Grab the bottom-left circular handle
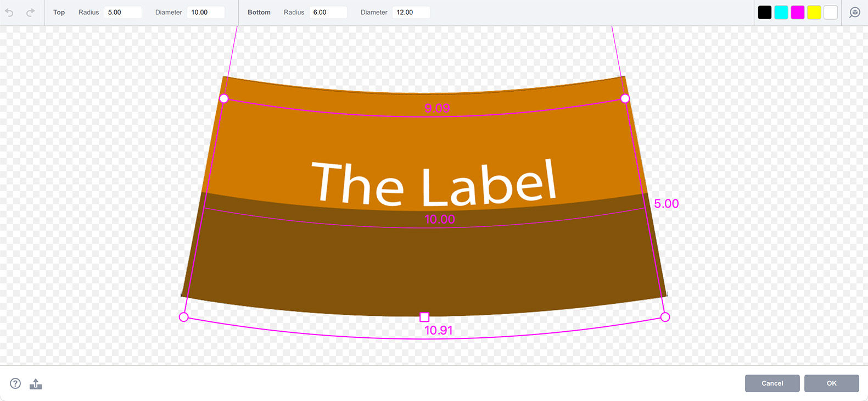 pyautogui.click(x=184, y=317)
